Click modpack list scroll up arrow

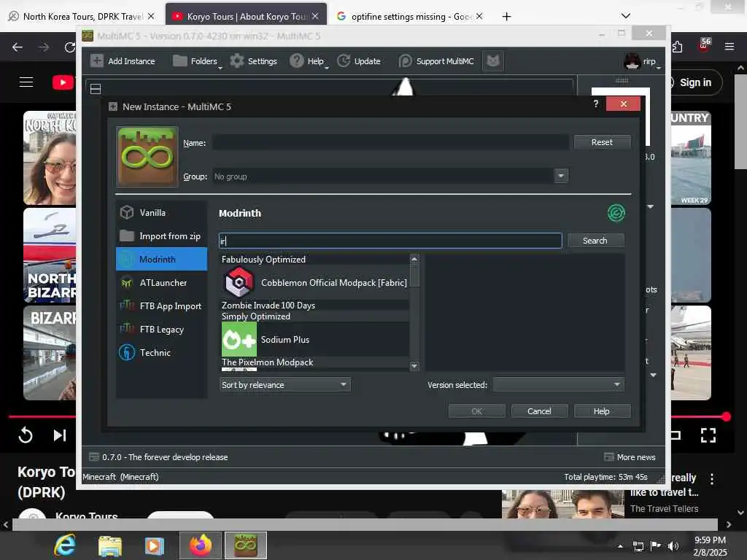tap(414, 259)
